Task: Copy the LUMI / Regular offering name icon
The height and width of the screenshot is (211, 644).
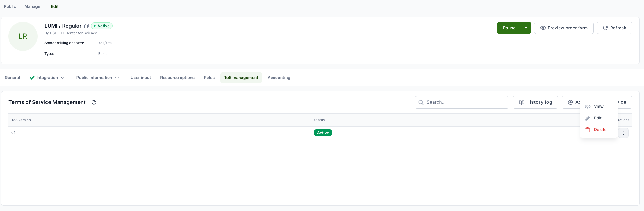Action: [x=86, y=26]
